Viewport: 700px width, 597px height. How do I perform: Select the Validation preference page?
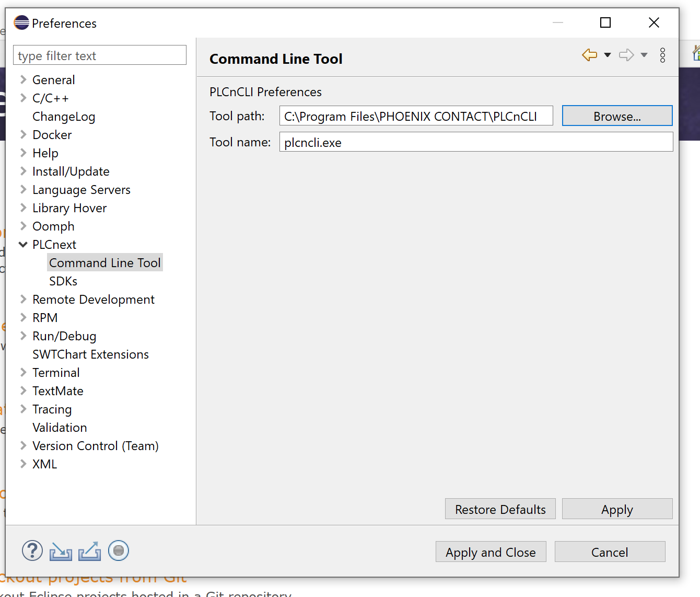coord(60,428)
